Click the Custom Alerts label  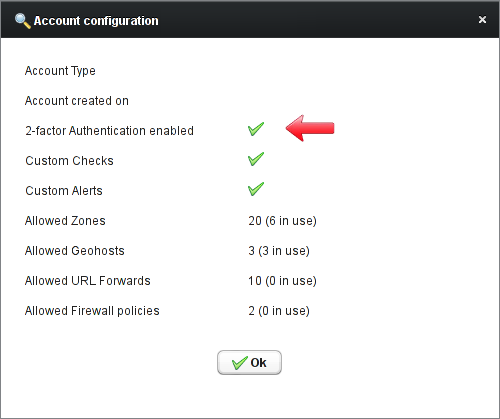[64, 191]
